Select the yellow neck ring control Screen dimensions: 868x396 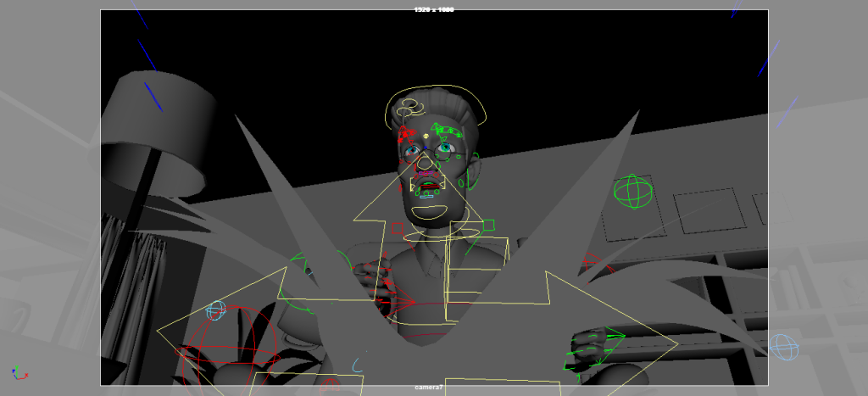pyautogui.click(x=432, y=237)
